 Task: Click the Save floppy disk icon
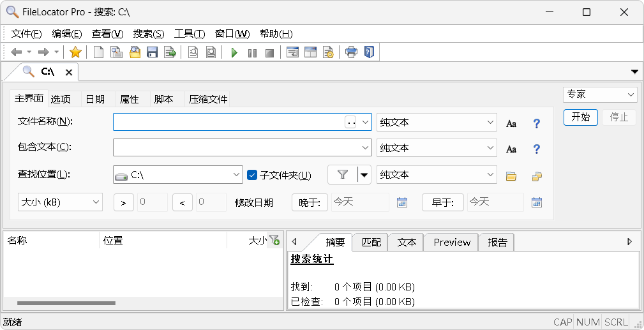point(153,52)
